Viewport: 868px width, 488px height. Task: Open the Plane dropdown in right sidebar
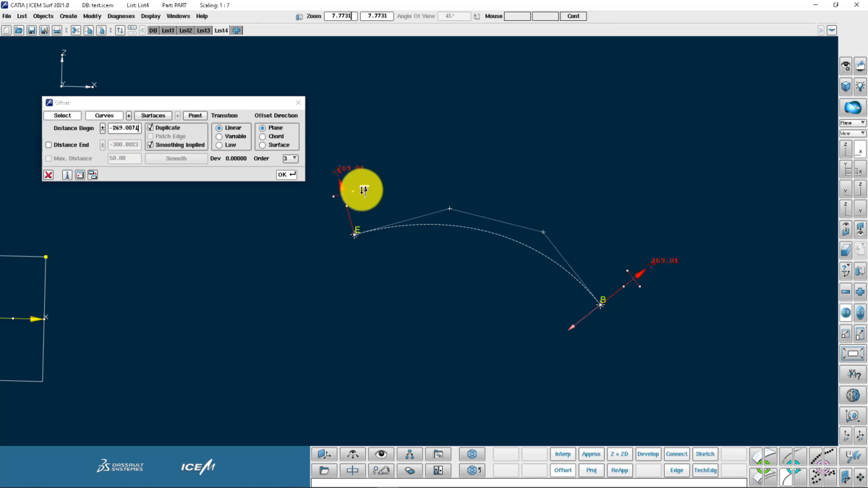(x=852, y=123)
